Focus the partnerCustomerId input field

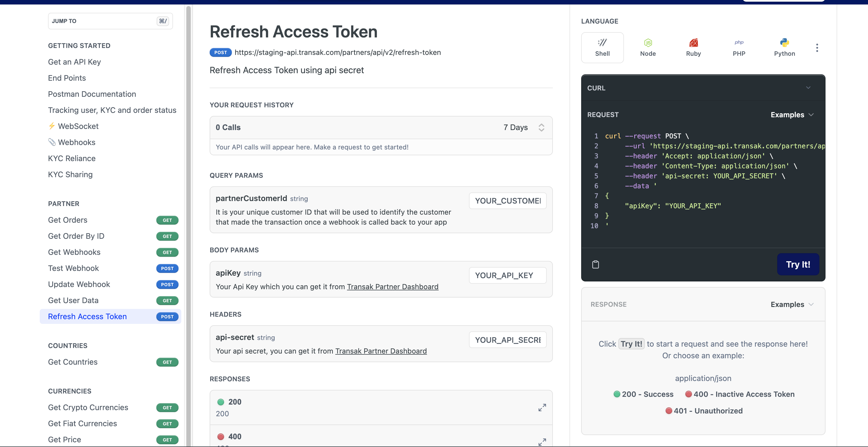[x=508, y=201]
